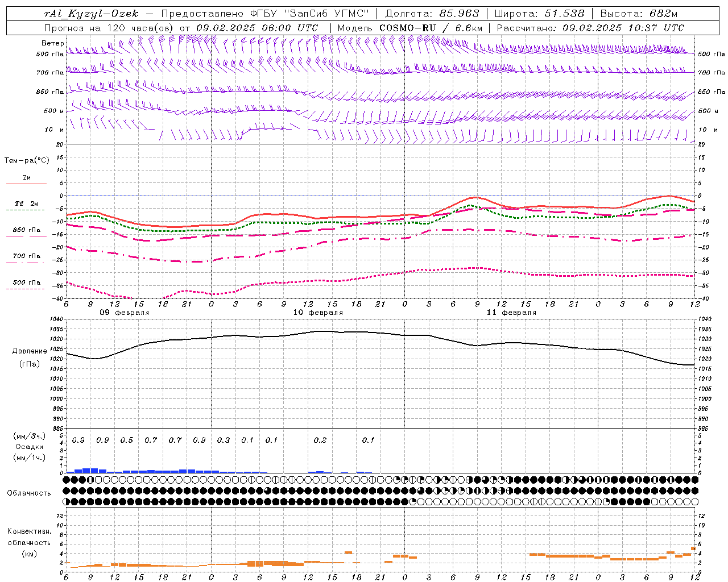Image resolution: width=728 pixels, height=582 pixels.
Task: Click the 'Давление' pressure panel label
Action: 30,351
